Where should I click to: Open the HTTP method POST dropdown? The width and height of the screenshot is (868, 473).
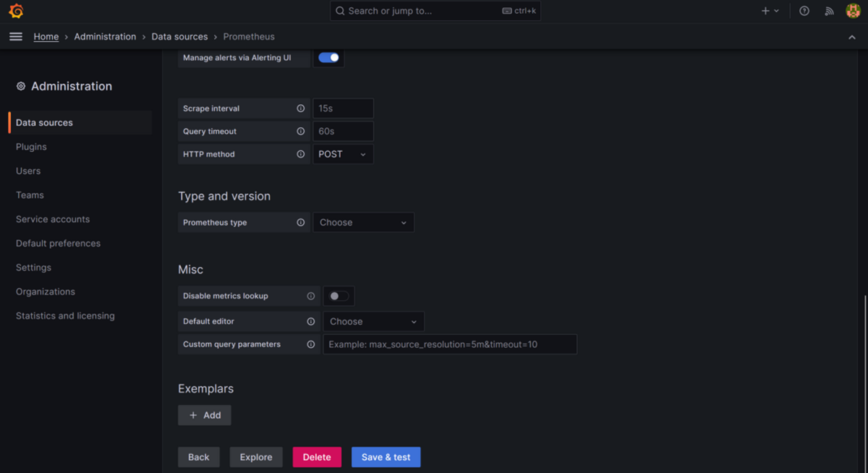click(x=343, y=154)
